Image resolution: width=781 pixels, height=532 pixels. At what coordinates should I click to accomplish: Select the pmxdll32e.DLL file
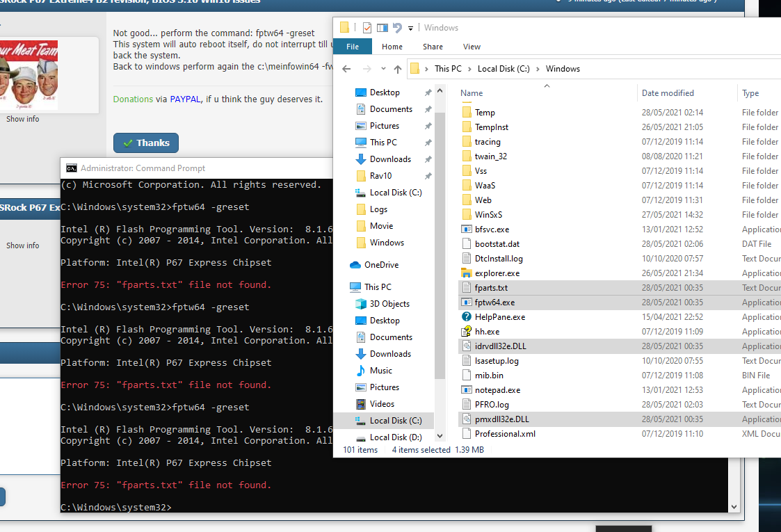tap(501, 419)
